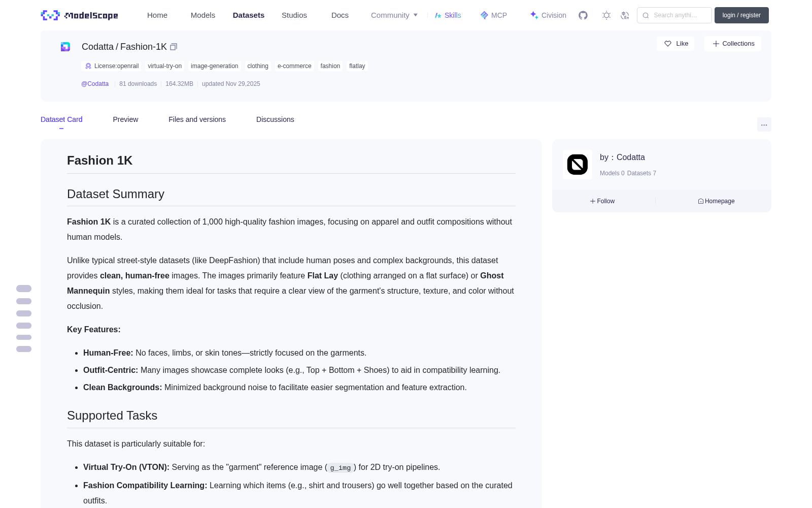Expand the Community dropdown menu
The height and width of the screenshot is (508, 812).
click(x=394, y=15)
